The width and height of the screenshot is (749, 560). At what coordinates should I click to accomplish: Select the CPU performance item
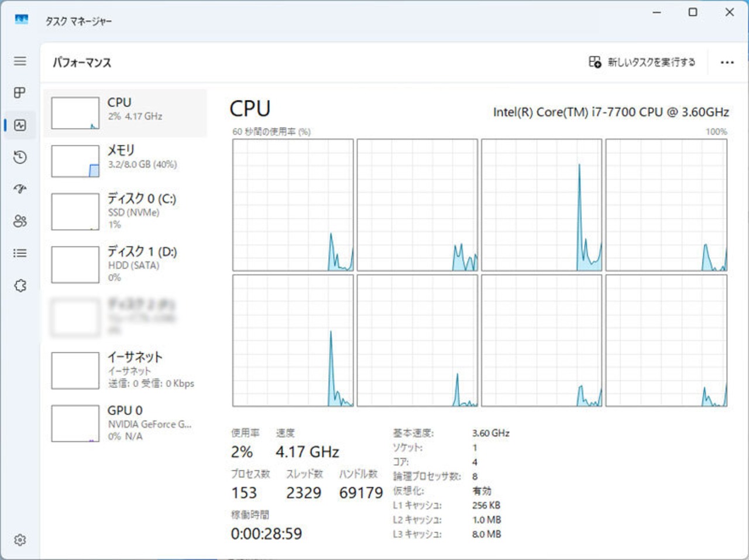(125, 113)
